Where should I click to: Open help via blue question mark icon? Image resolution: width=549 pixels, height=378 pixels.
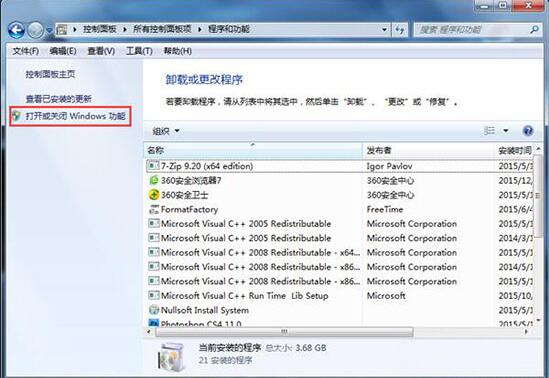528,131
